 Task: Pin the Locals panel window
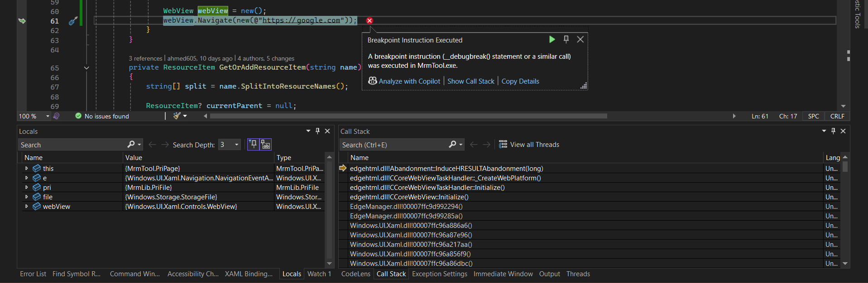[317, 131]
